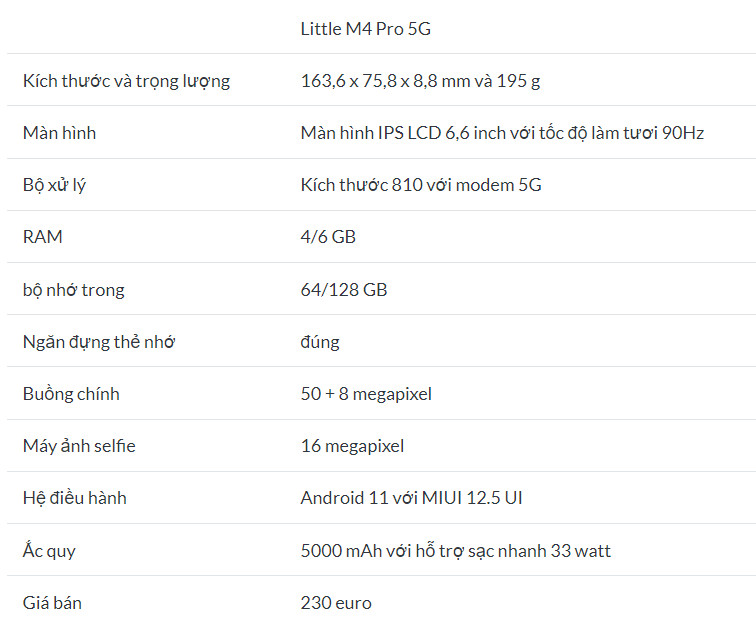Select the "Bộ xử lý" row label
Viewport: 756px width, 626px height.
54,185
